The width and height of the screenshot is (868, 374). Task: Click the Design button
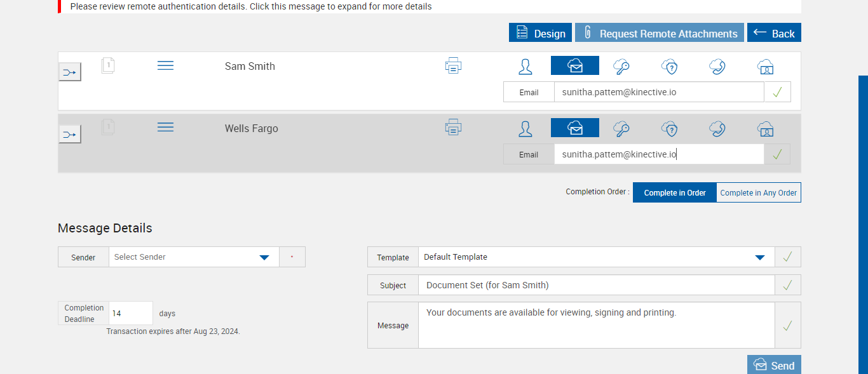540,33
